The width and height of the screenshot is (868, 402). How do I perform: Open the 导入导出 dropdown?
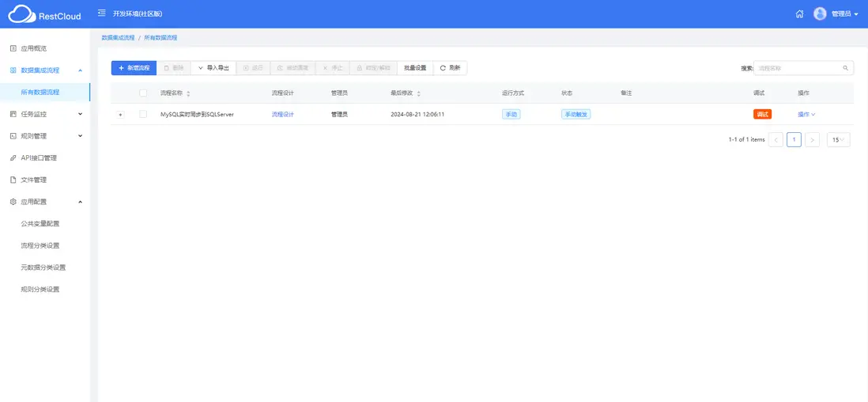point(213,68)
